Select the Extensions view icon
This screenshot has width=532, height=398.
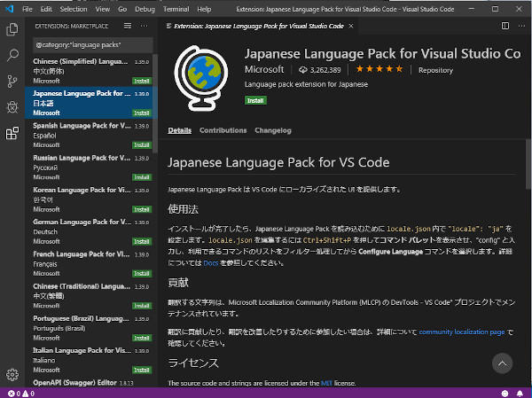pos(12,133)
